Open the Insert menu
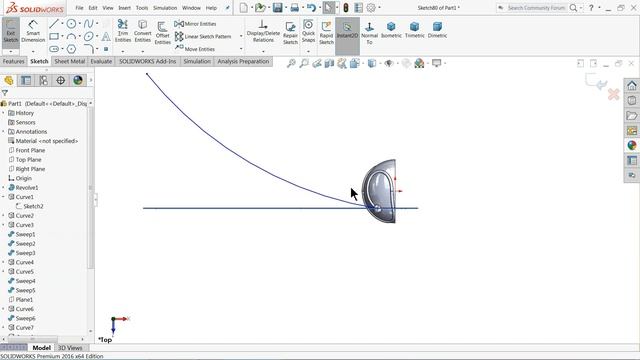This screenshot has height=360, width=640. point(124,8)
